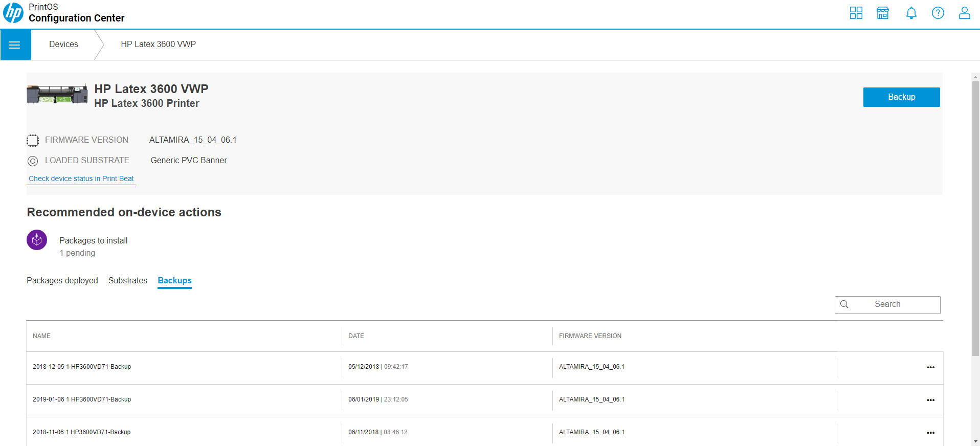Click the HP Latex 3600 printer thumbnail
The height and width of the screenshot is (447, 980).
(x=57, y=94)
